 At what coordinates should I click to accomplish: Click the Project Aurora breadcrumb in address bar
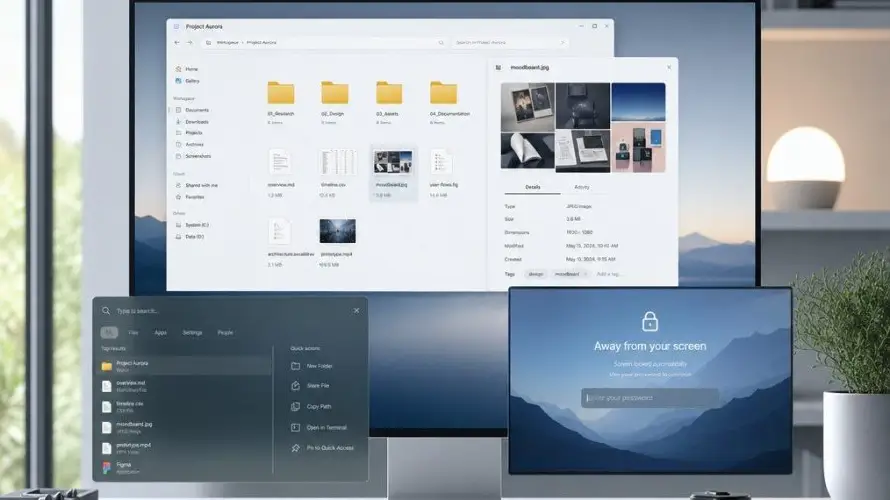[x=261, y=43]
